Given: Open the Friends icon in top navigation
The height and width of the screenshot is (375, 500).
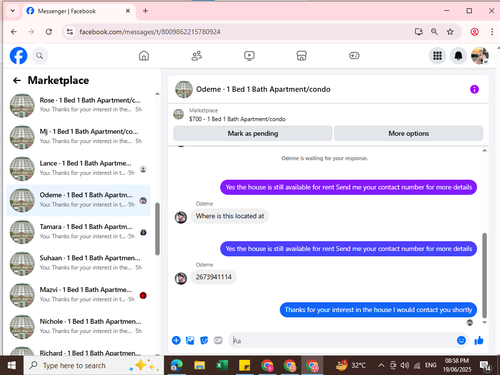Looking at the screenshot, I should pos(197,56).
